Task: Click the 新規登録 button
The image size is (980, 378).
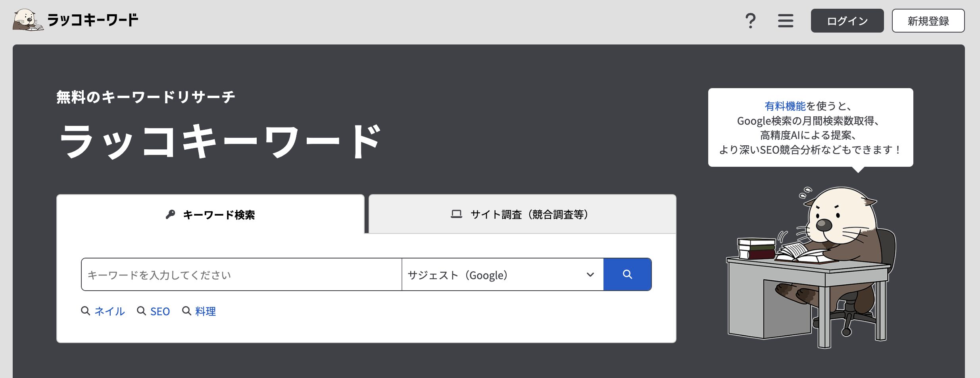Action: 928,21
